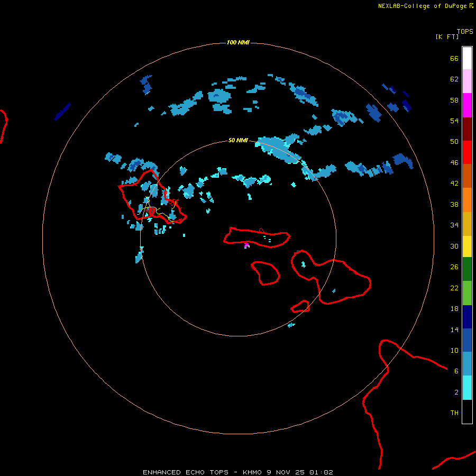Click the legend value '26'
Screen dimensions: 476x476
click(x=454, y=267)
